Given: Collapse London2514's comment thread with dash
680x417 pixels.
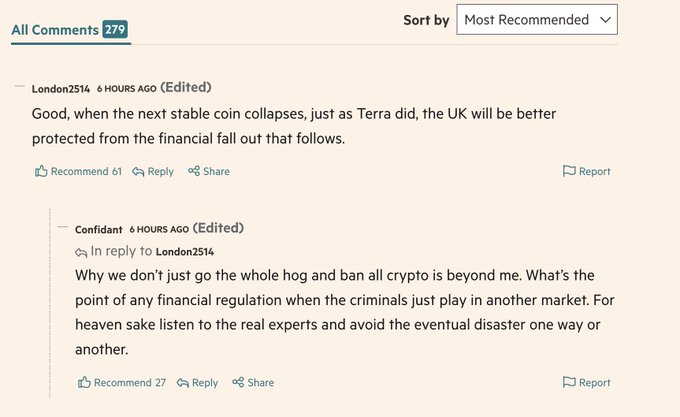Looking at the screenshot, I should point(20,86).
